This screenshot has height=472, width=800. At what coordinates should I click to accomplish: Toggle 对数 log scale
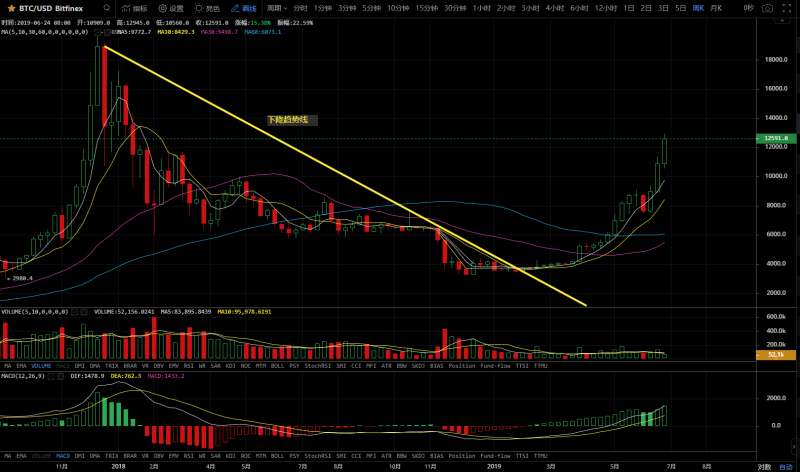[764, 466]
